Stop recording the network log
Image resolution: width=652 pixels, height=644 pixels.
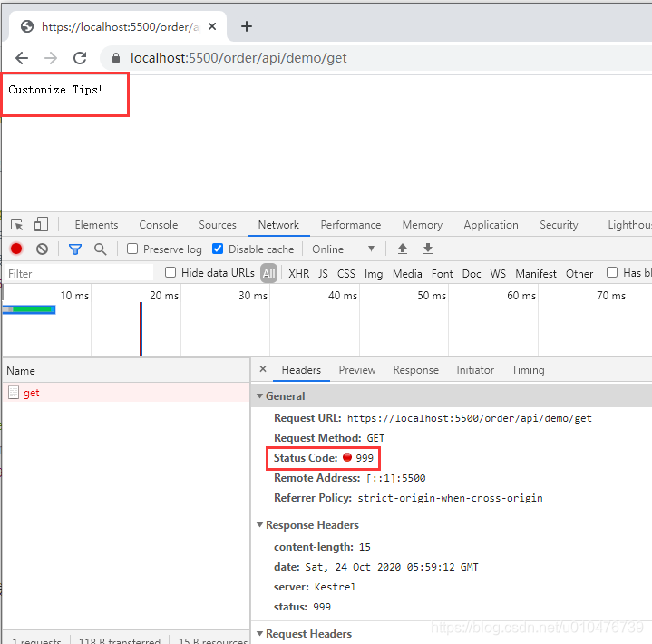coord(16,249)
